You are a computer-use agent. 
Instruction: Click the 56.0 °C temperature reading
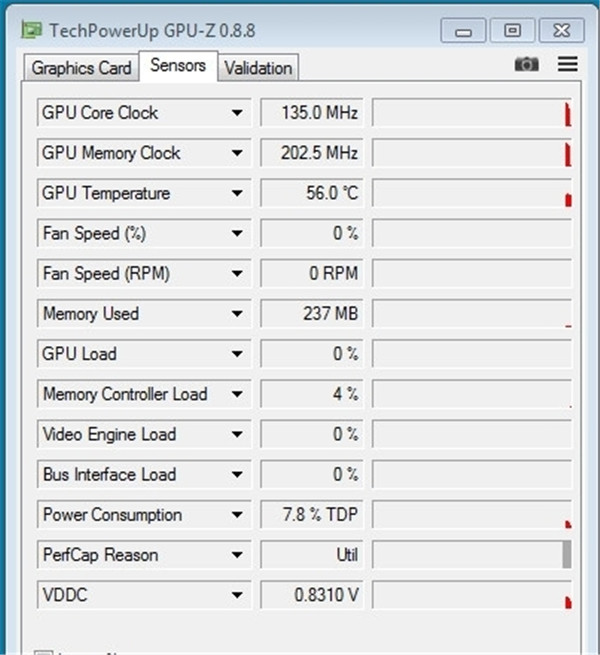pos(312,193)
